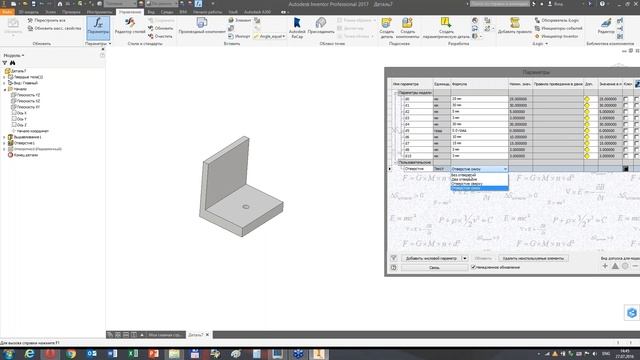640x360 pixels.
Task: Open Производный компонент tool
Action: [202, 25]
